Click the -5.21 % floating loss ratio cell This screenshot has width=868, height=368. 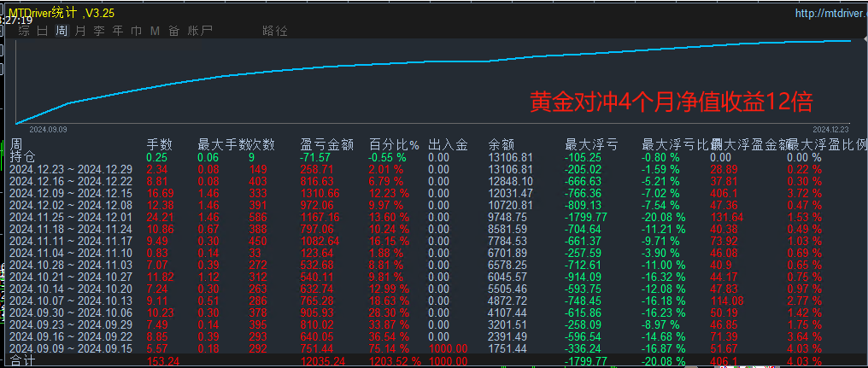[660, 181]
